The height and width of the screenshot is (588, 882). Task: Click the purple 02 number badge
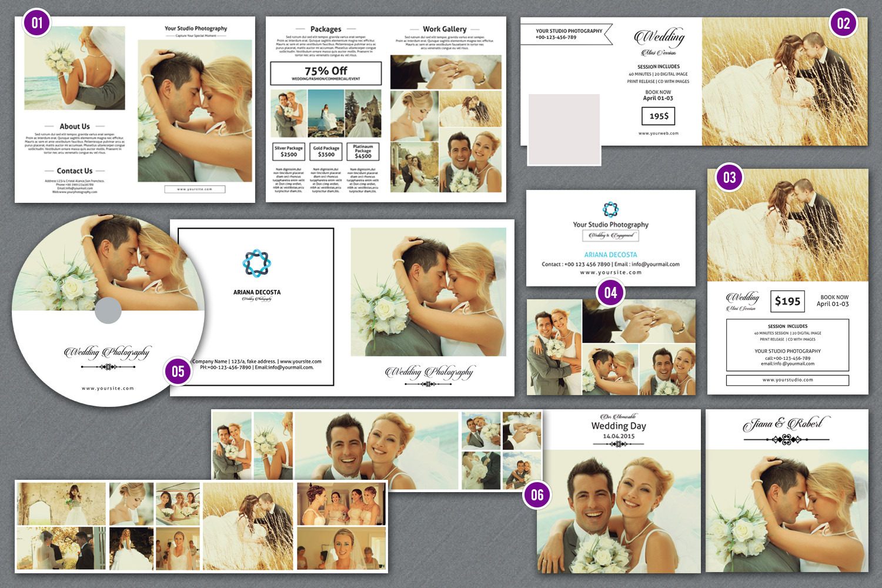[843, 24]
